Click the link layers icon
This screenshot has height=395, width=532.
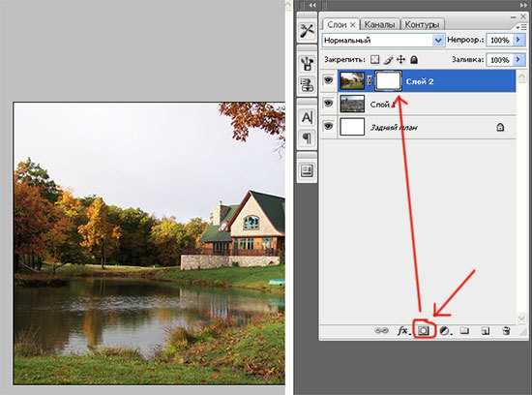382,330
